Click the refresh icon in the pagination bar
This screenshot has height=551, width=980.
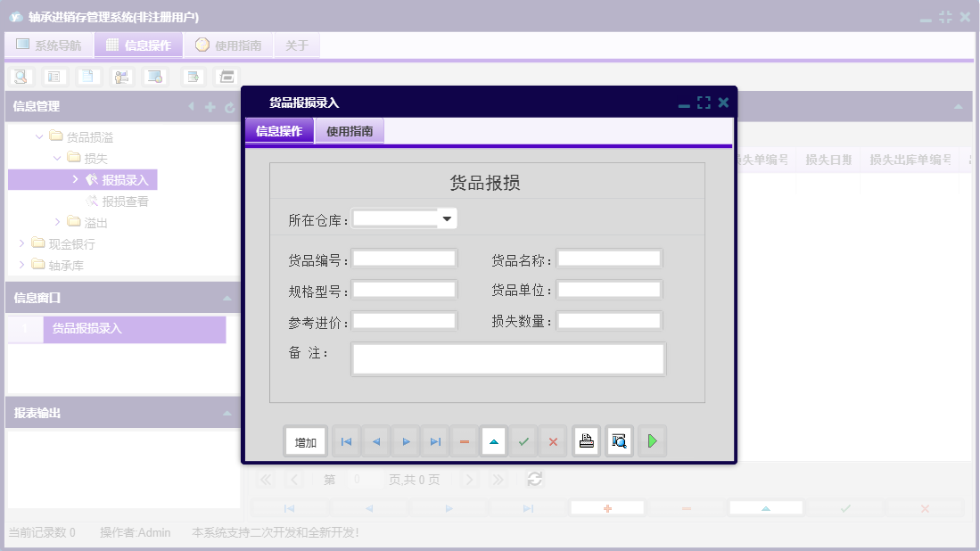(533, 479)
